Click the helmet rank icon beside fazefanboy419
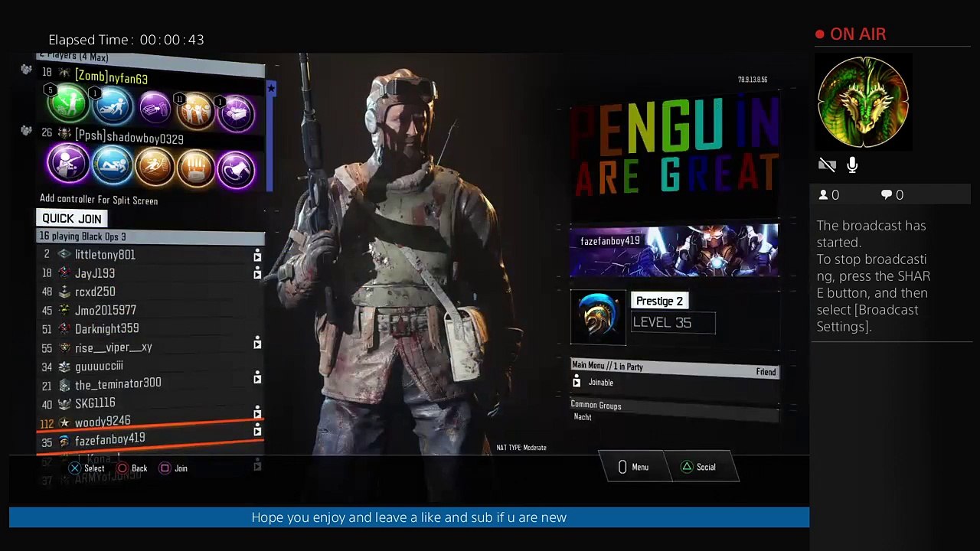Screen dimensions: 980x551 (64, 442)
